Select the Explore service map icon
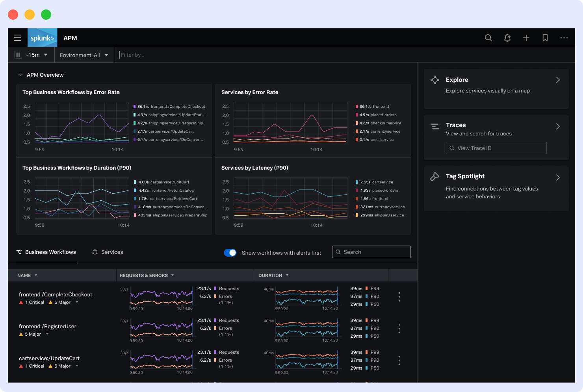Image resolution: width=583 pixels, height=392 pixels. 435,80
